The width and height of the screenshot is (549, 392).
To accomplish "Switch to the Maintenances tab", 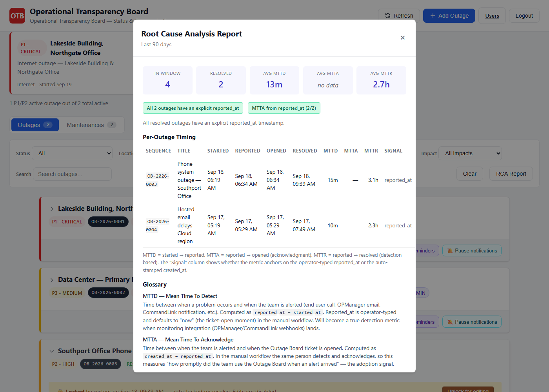I will (x=91, y=125).
